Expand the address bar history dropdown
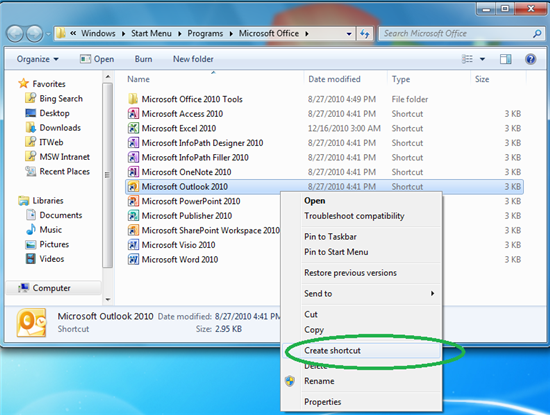 [349, 34]
